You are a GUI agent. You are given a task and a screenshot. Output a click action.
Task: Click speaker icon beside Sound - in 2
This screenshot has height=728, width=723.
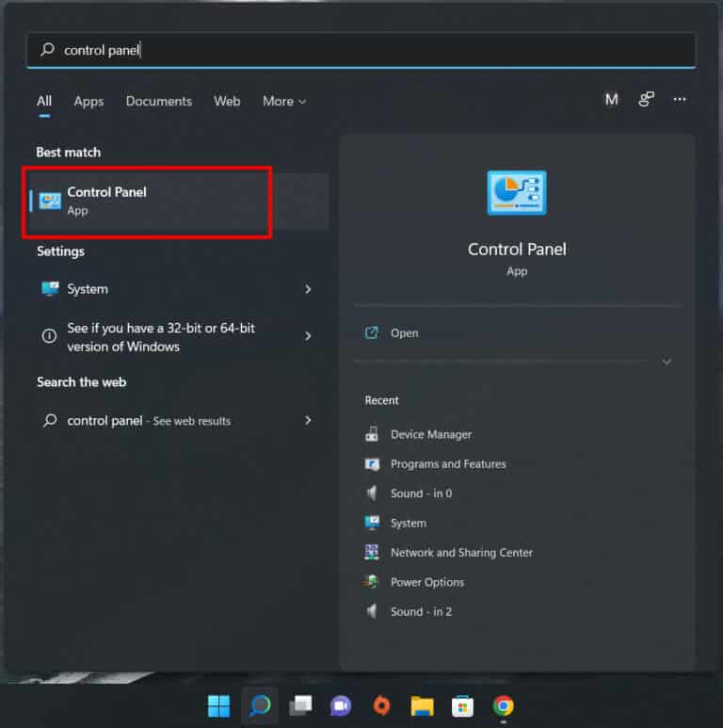[372, 611]
